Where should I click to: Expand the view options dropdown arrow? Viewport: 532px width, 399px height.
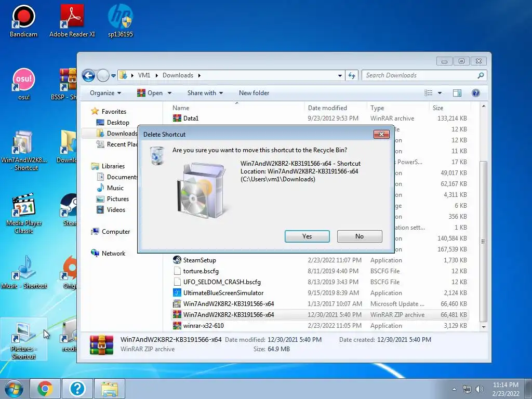click(440, 93)
